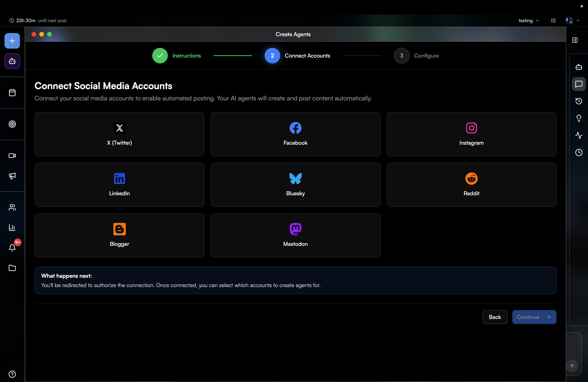Select the X (Twitter) account card
Viewport: 588px width, 382px height.
tap(119, 134)
